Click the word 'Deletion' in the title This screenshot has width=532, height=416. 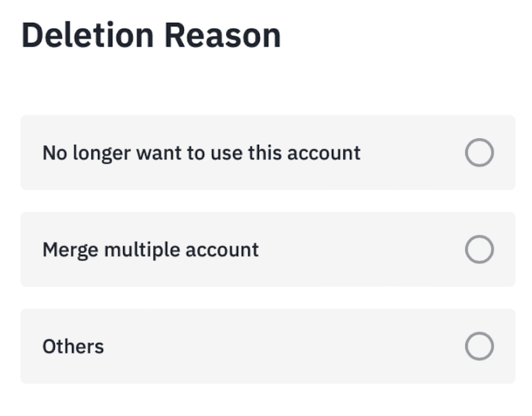[x=88, y=36]
